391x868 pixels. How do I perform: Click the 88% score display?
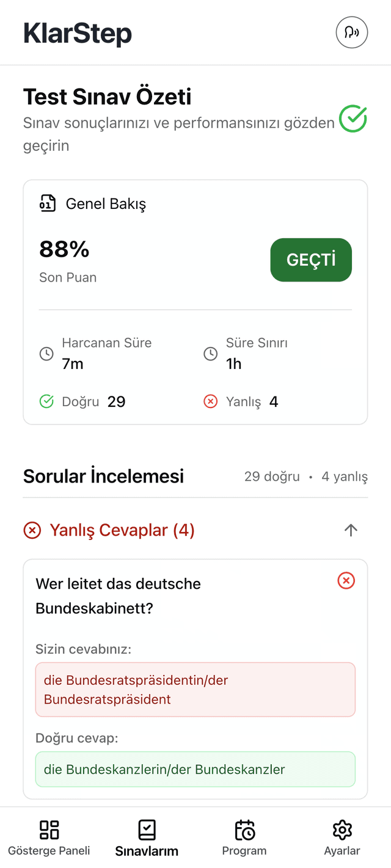64,249
